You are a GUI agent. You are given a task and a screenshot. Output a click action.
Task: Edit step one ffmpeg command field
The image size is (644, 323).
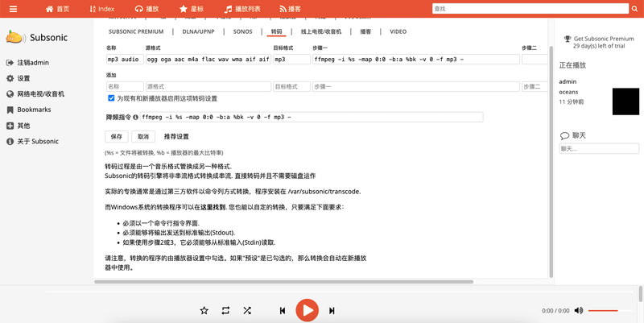pos(416,59)
